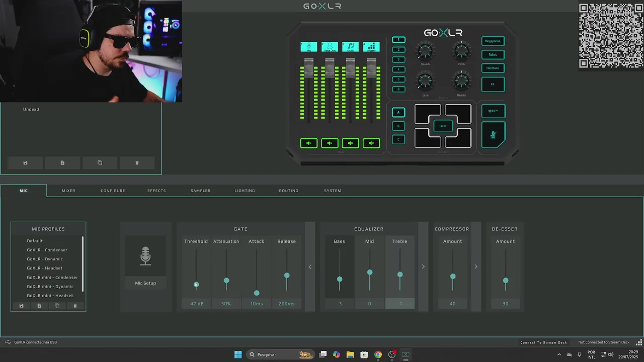Click save-as-new icon in the upper profile panel

coord(62,163)
